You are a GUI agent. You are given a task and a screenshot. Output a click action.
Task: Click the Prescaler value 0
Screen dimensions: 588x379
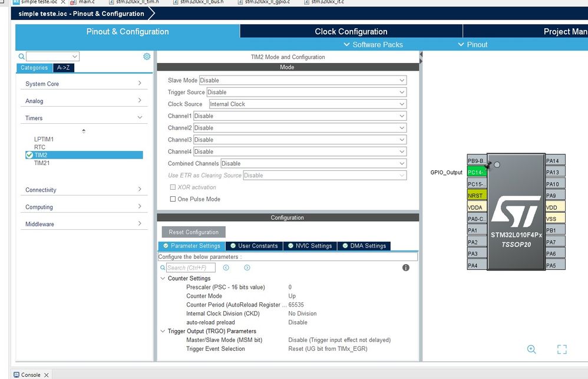[290, 287]
